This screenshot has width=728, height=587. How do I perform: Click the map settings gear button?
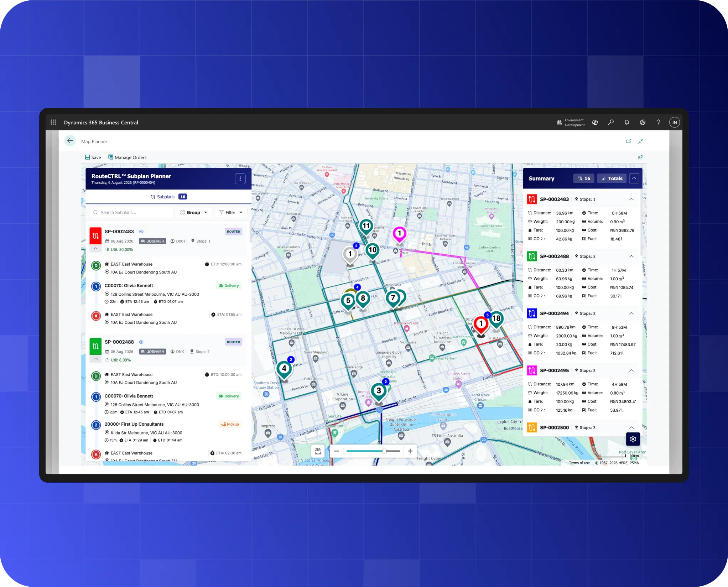coord(633,439)
